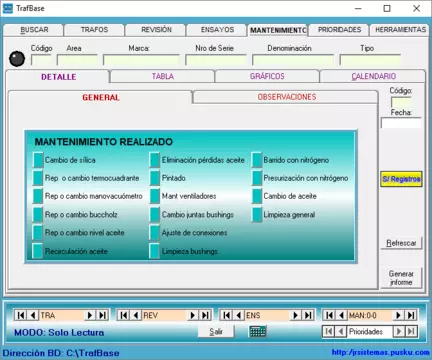Check the Cambio de sílica box

[x=38, y=160]
